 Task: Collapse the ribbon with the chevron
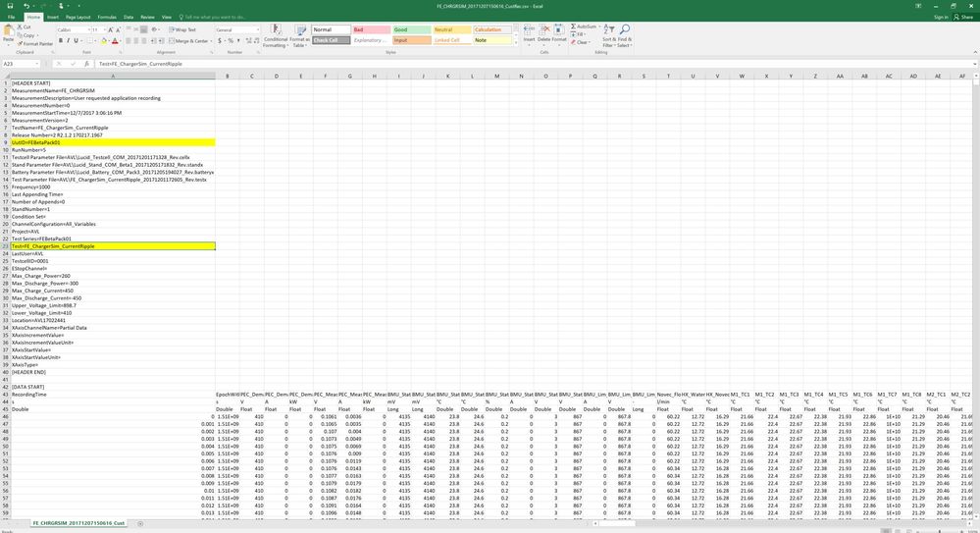click(975, 53)
